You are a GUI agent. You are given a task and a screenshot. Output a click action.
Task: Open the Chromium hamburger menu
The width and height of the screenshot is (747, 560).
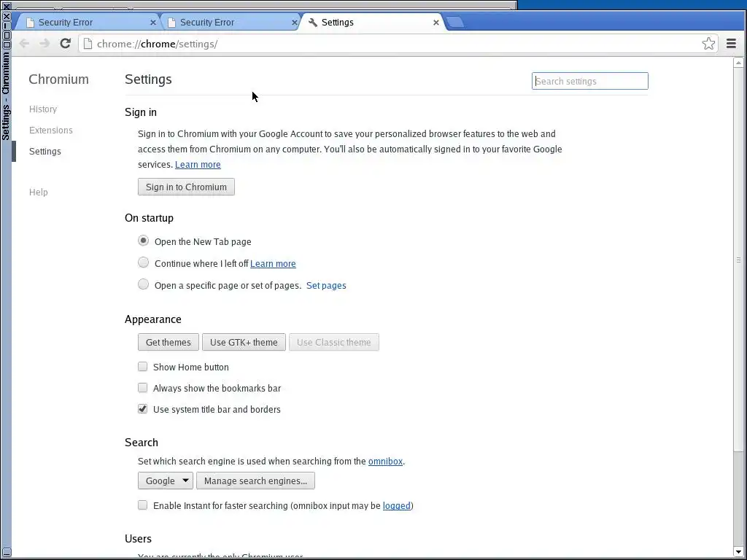(x=731, y=44)
